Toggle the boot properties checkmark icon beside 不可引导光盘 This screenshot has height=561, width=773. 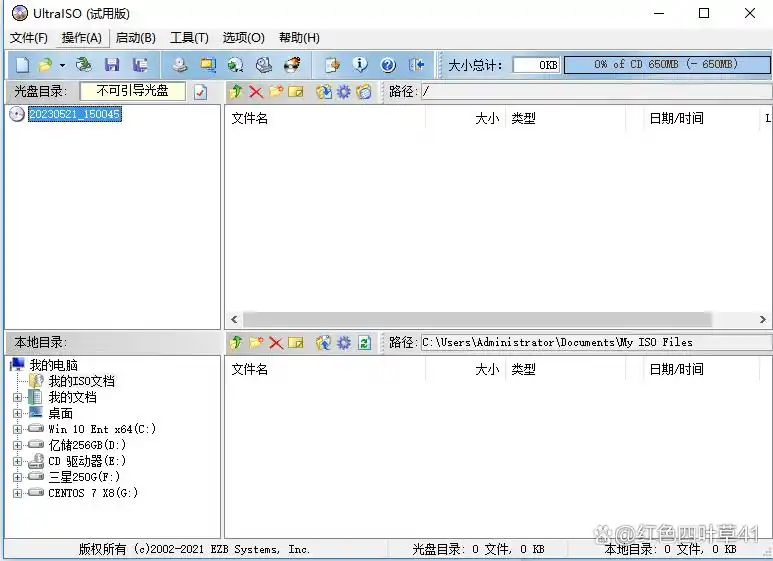pyautogui.click(x=200, y=92)
